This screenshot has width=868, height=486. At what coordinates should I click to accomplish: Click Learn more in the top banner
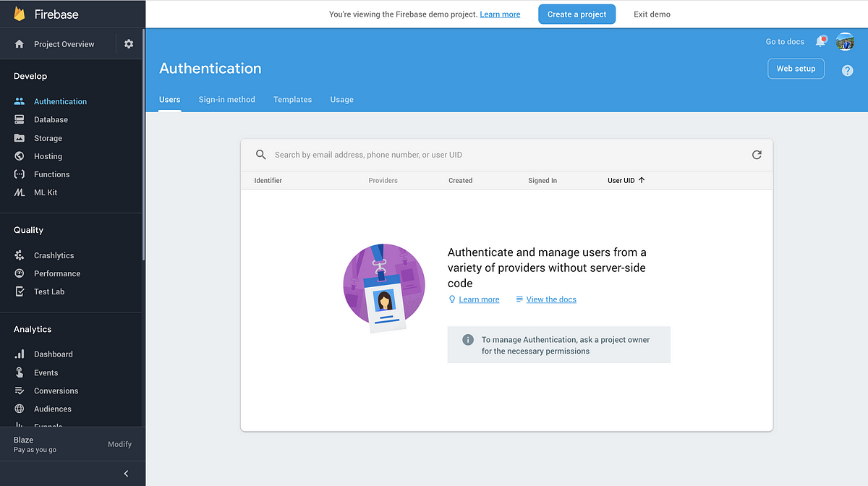click(500, 14)
